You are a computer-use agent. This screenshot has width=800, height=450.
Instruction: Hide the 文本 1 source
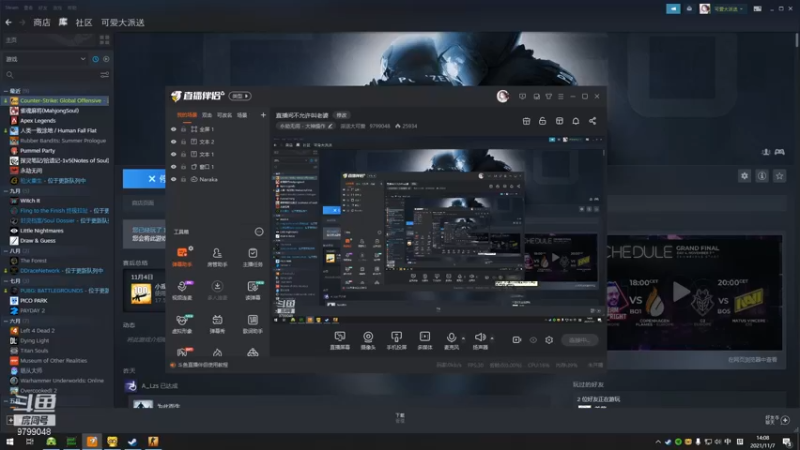click(x=173, y=154)
